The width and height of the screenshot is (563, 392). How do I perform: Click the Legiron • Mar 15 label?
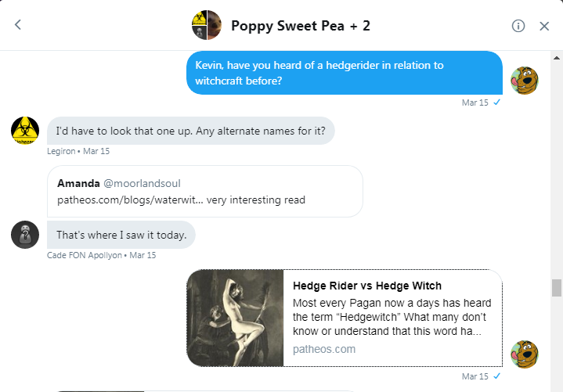(x=78, y=151)
